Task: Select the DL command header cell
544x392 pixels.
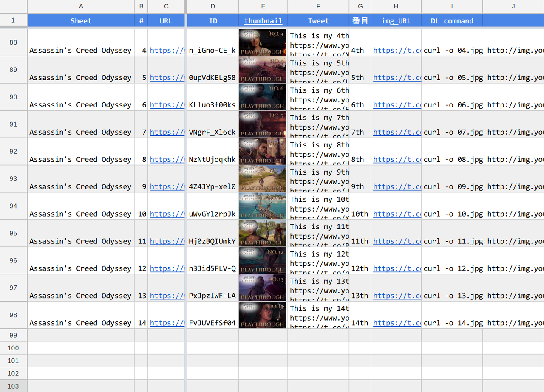Action: coord(452,20)
